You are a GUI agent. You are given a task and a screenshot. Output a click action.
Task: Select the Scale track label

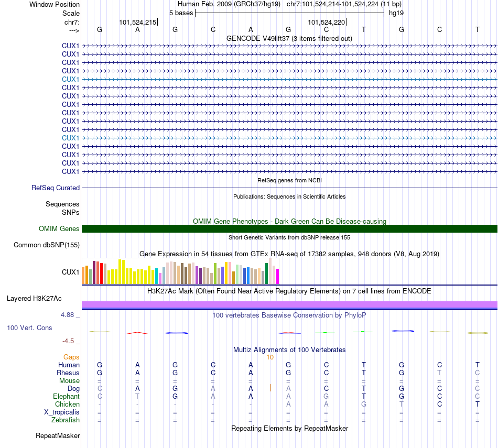(71, 13)
